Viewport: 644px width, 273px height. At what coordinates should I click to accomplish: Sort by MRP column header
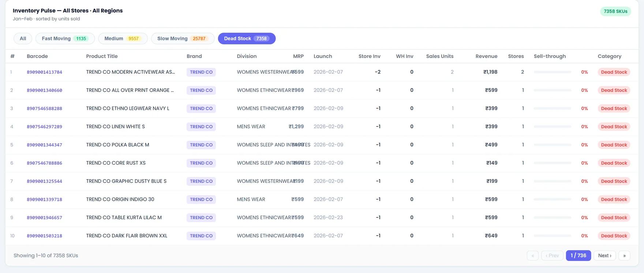(x=298, y=56)
